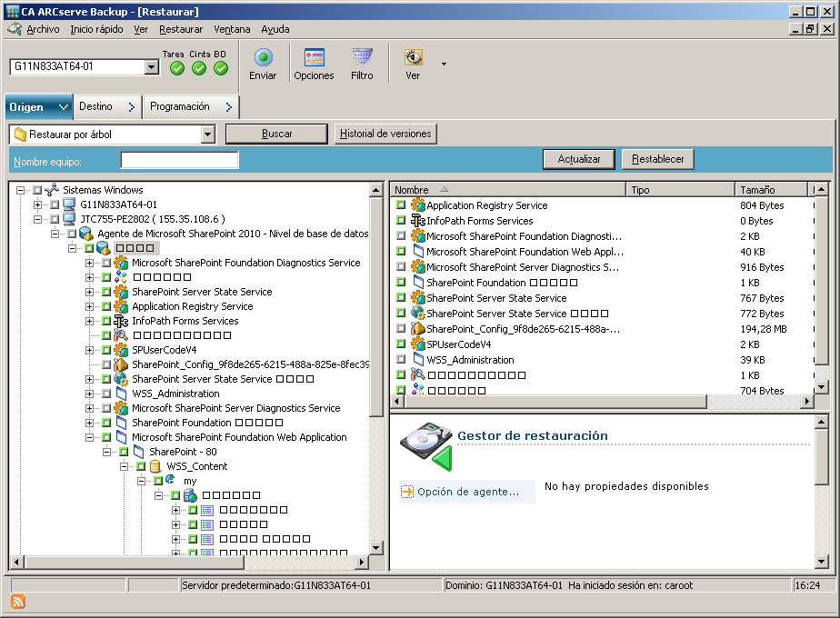840x618 pixels.
Task: Click the Tarea green status check icon
Action: pyautogui.click(x=176, y=68)
